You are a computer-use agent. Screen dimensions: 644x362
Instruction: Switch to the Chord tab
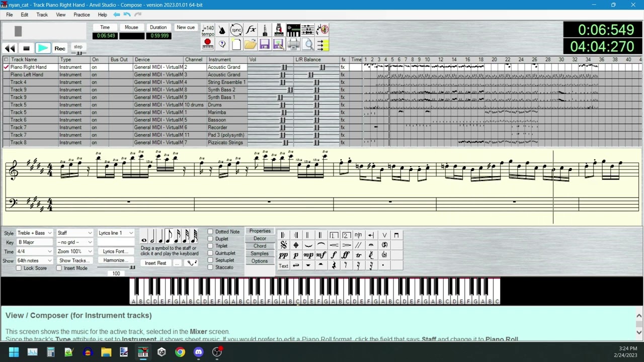pos(260,246)
